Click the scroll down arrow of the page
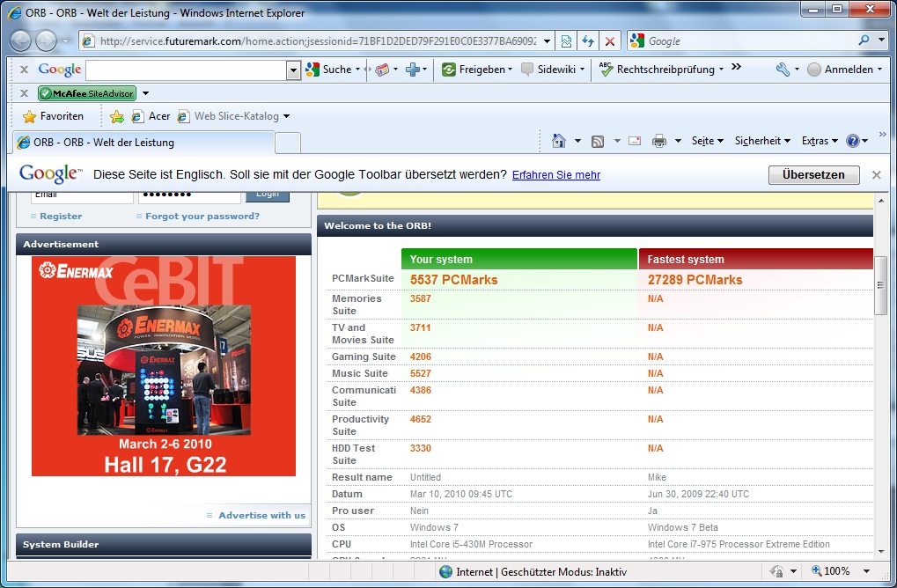This screenshot has height=588, width=897. [x=881, y=551]
